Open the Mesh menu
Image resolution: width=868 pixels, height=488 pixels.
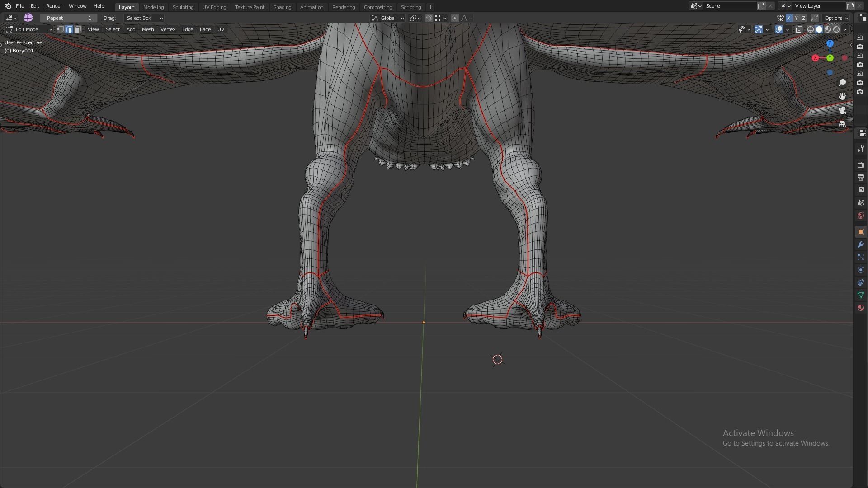point(148,29)
